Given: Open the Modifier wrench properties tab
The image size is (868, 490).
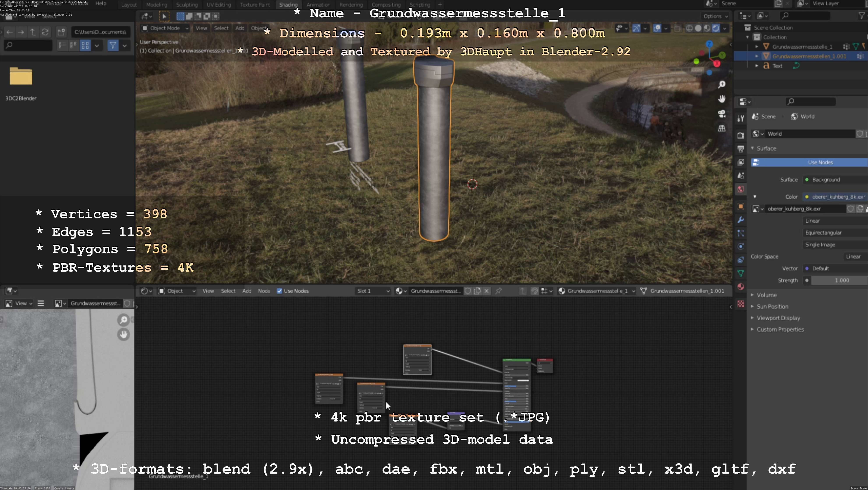Looking at the screenshot, I should (x=740, y=220).
